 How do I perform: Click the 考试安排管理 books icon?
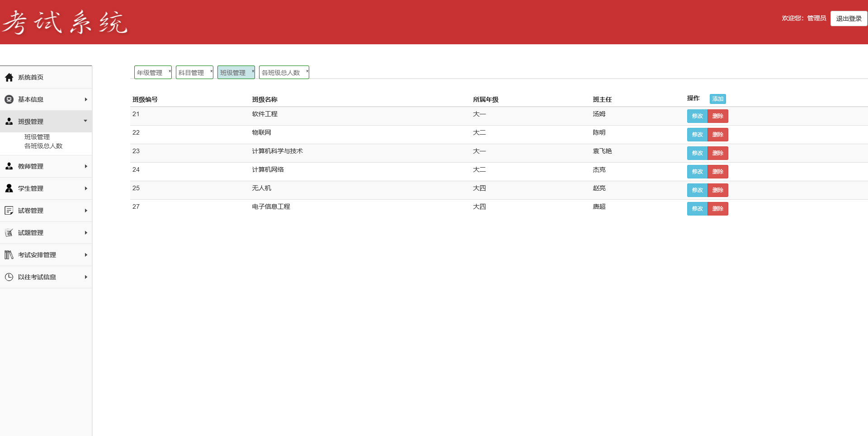[9, 255]
